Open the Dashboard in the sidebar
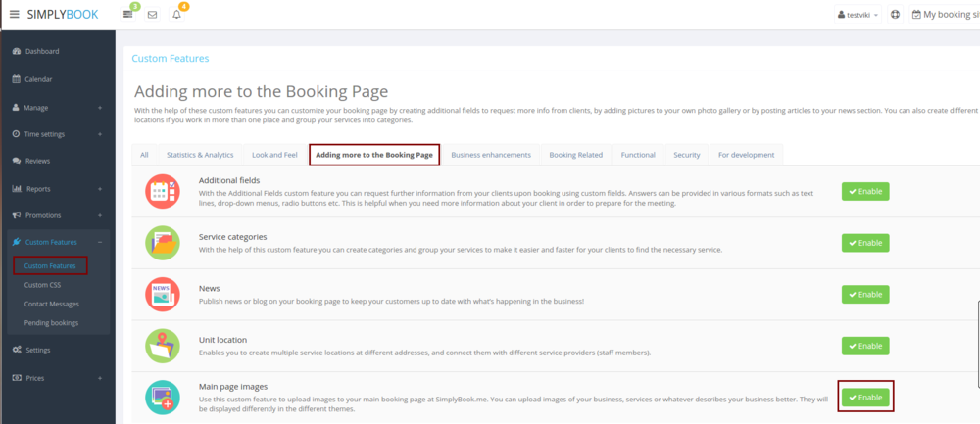 coord(41,51)
